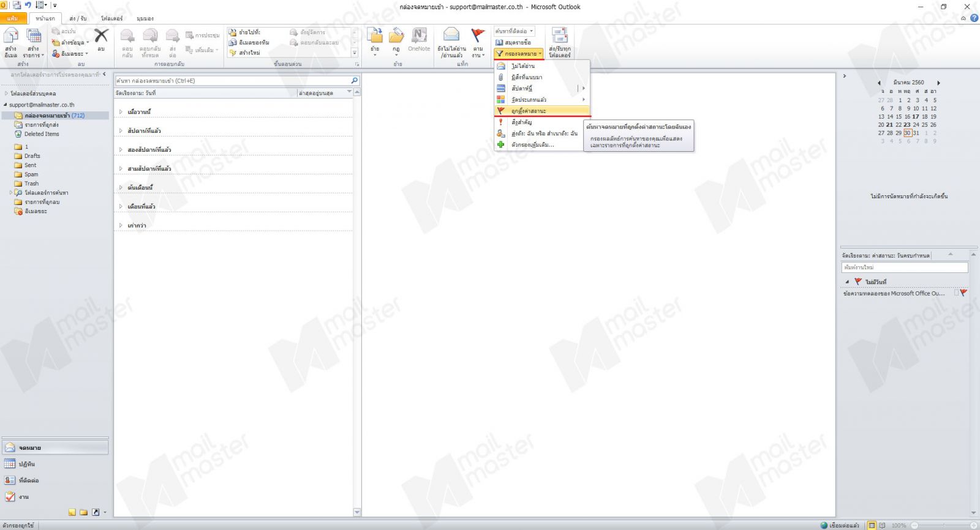Expand the สัปดาห์ที่แล้ว message group
The image size is (980, 530).
coord(121,131)
